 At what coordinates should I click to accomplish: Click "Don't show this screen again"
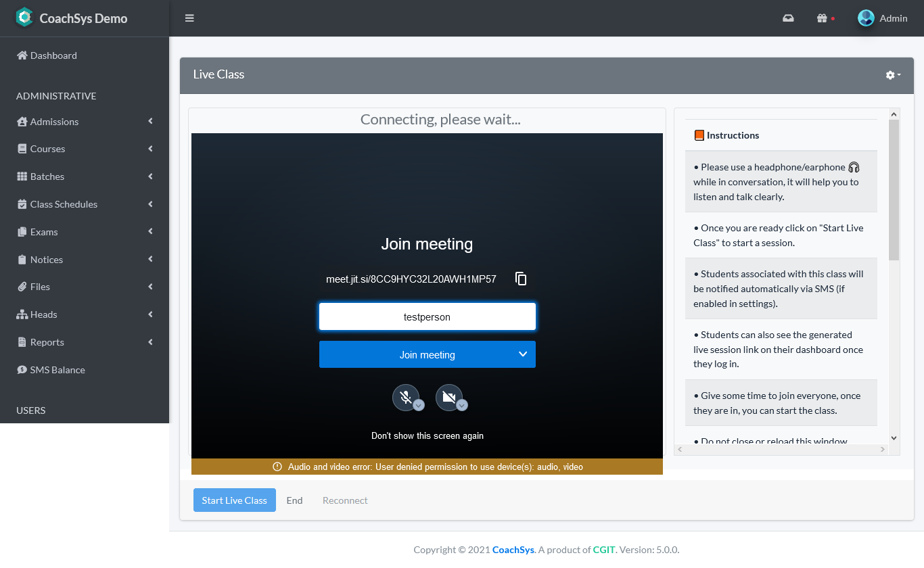click(x=427, y=436)
